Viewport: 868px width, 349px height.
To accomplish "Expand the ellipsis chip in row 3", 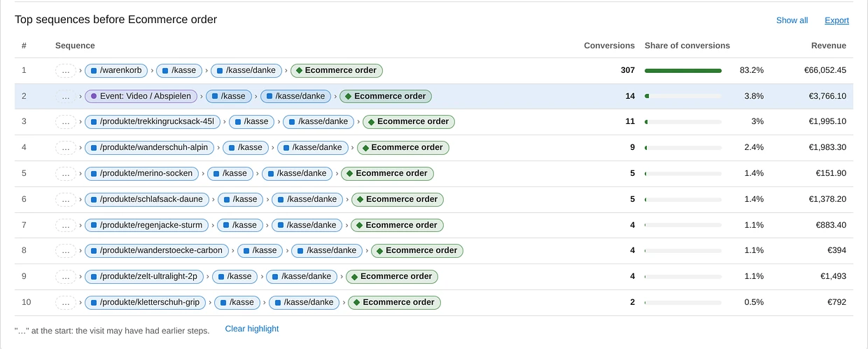I will (66, 121).
